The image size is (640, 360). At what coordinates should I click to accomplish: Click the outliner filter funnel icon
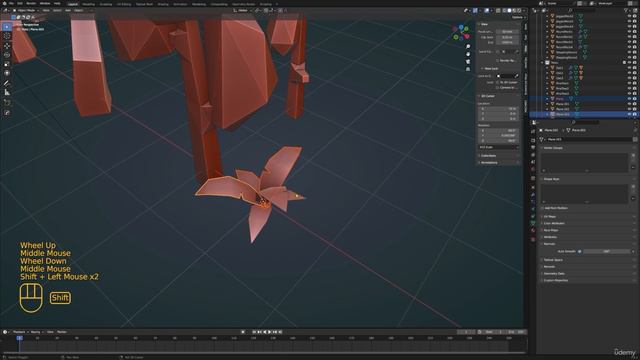coord(627,11)
